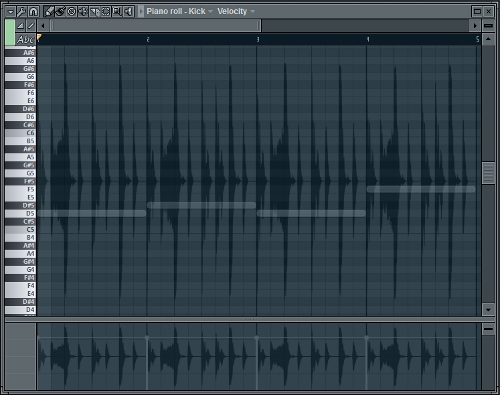This screenshot has width=500, height=395.
Task: Click the vertical scrollbar thumb
Action: 488,173
